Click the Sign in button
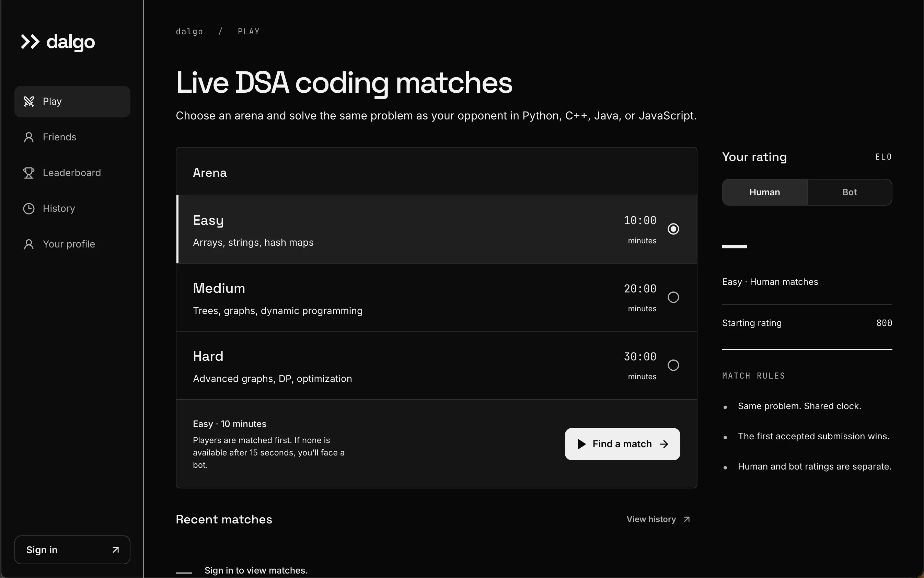 (72, 550)
